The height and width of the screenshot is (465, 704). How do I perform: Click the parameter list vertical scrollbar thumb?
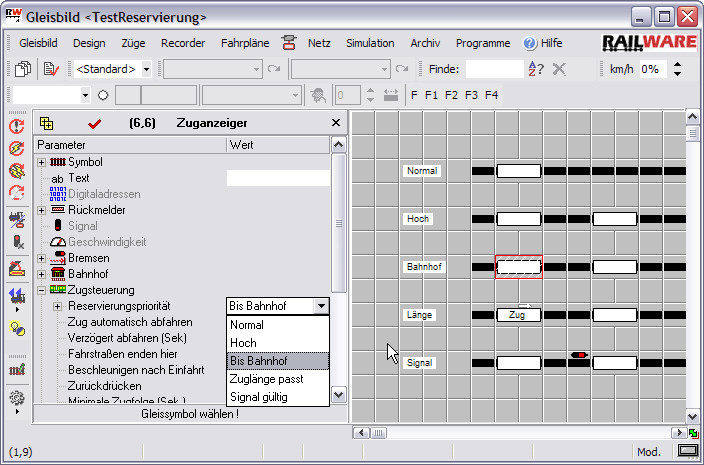pyautogui.click(x=339, y=223)
